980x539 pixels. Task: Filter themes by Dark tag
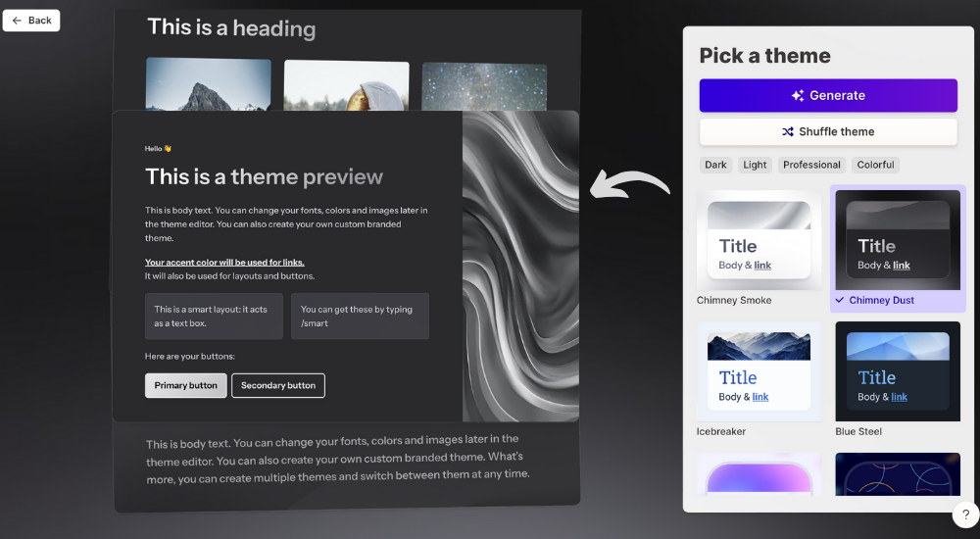tap(715, 165)
